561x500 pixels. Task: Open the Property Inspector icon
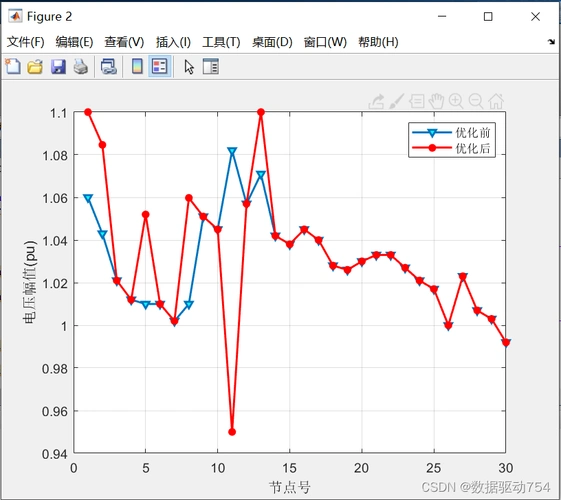coord(211,67)
